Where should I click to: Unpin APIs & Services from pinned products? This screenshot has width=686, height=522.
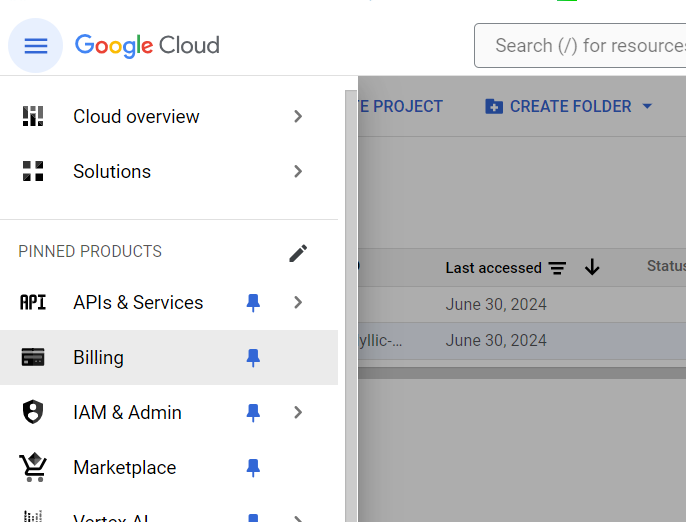click(x=253, y=303)
